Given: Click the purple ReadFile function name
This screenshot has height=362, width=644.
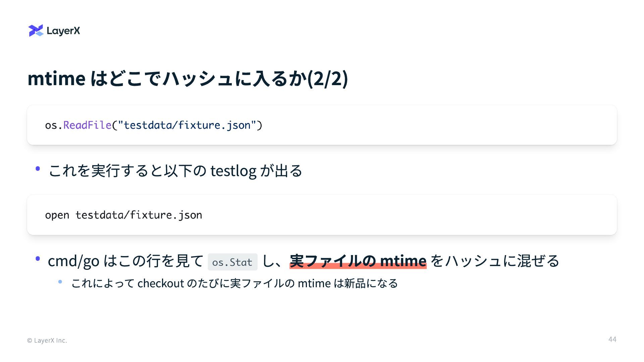Looking at the screenshot, I should (x=87, y=125).
